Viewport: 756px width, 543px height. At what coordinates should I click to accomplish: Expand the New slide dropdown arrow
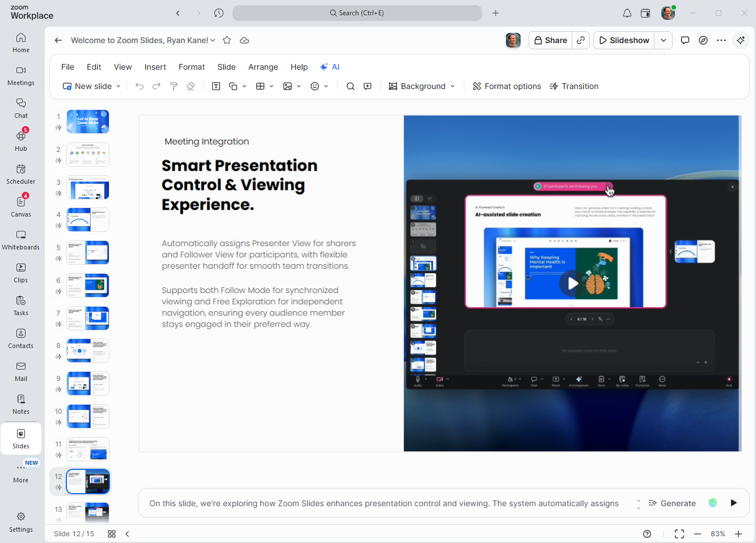click(x=119, y=86)
